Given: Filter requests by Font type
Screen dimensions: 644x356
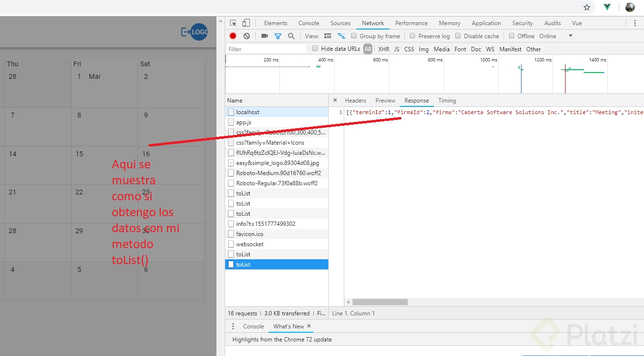Looking at the screenshot, I should (x=460, y=49).
